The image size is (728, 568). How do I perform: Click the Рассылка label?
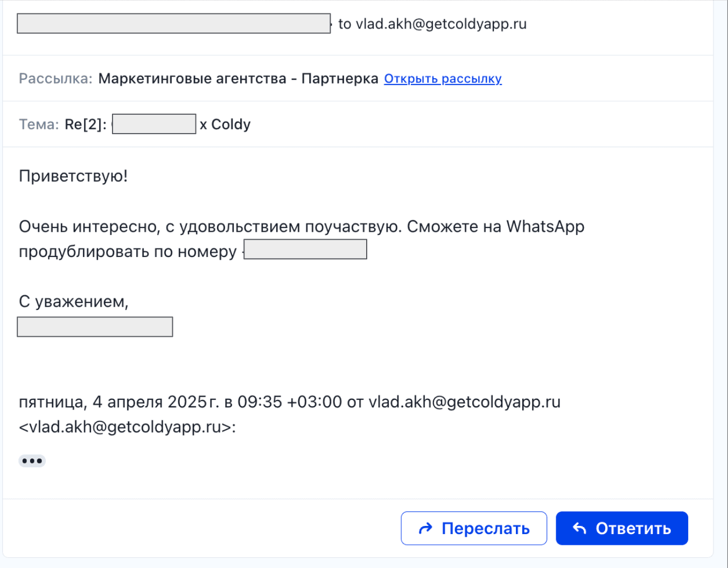pyautogui.click(x=56, y=78)
